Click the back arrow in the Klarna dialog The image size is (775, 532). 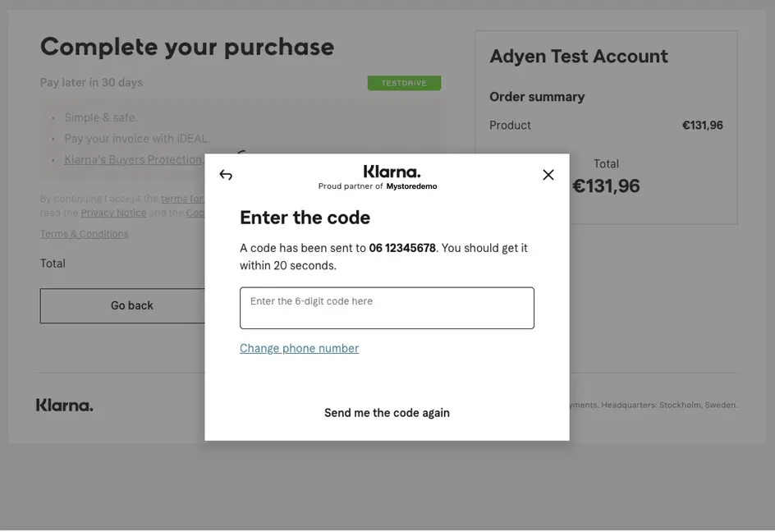coord(225,174)
